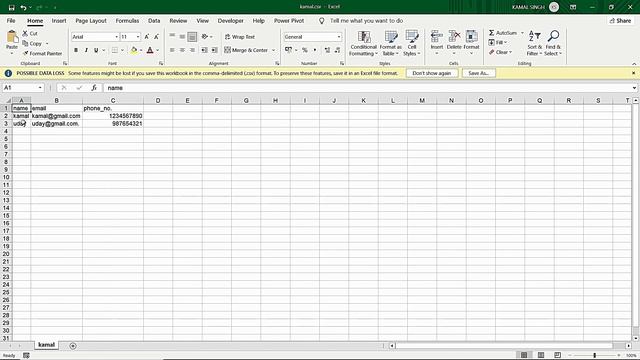Click the Undo arrow icon

[23, 7]
